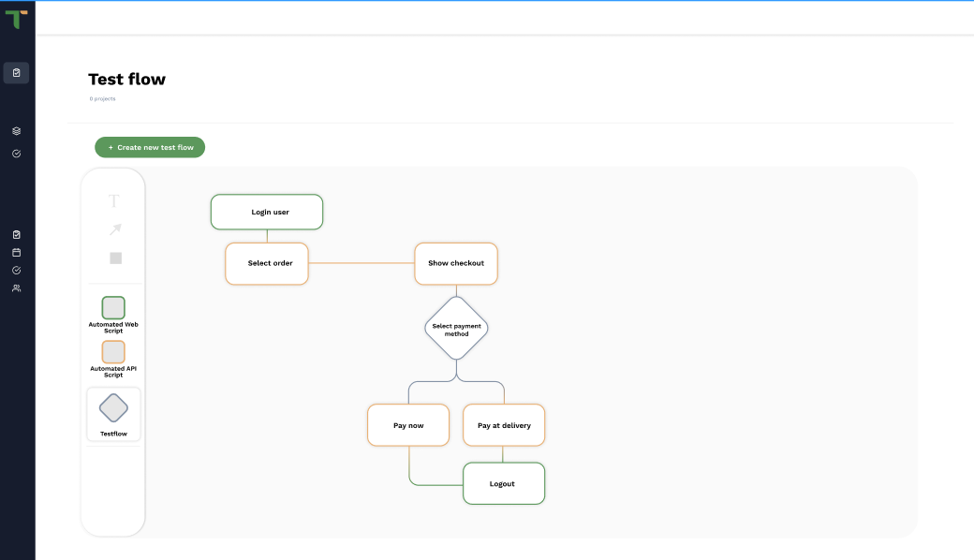Click the 0 projects label

pos(102,98)
